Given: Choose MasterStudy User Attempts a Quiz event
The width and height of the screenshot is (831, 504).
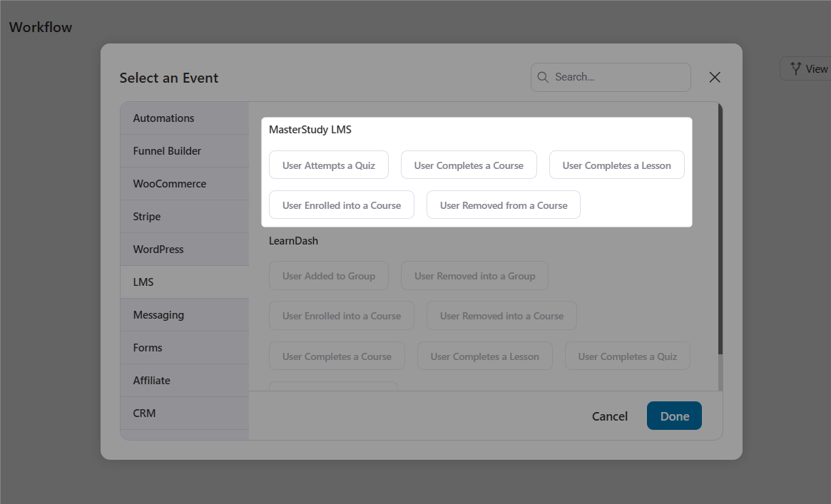Looking at the screenshot, I should click(x=329, y=165).
